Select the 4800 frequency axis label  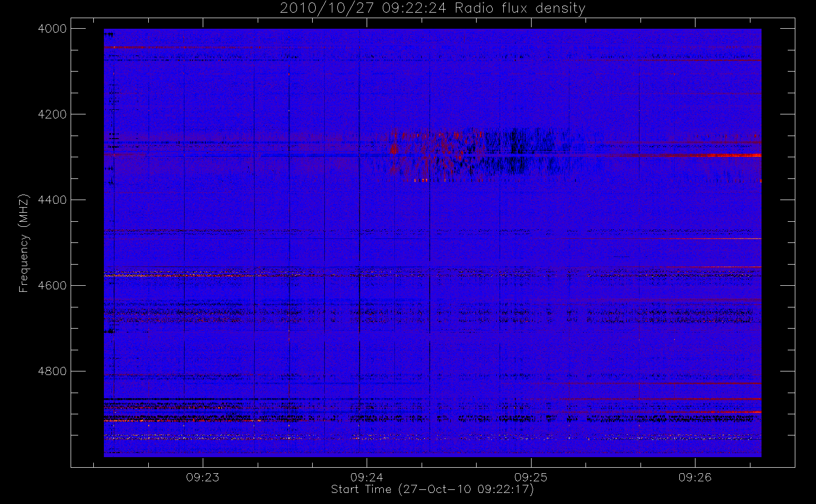click(52, 371)
